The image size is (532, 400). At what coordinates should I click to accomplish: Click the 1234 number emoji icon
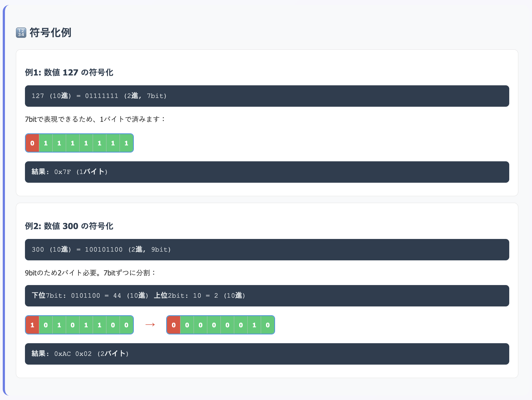pos(21,33)
